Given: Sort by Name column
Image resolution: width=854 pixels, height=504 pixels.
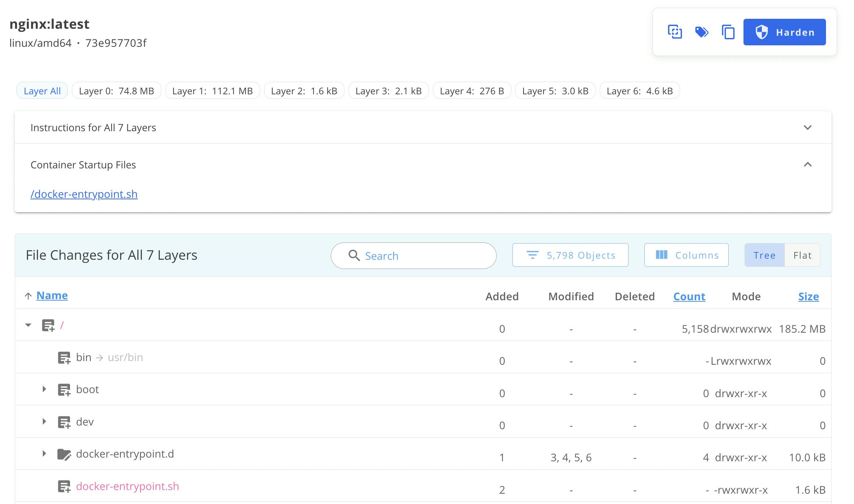Looking at the screenshot, I should click(52, 295).
